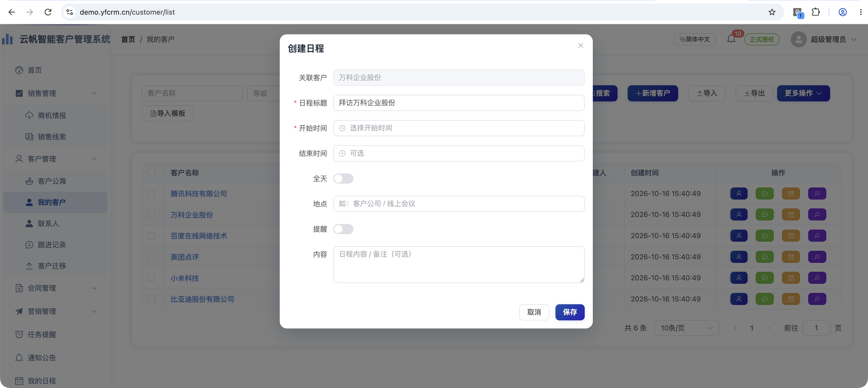
Task: Open the 开始时间 time picker field
Action: coord(458,128)
